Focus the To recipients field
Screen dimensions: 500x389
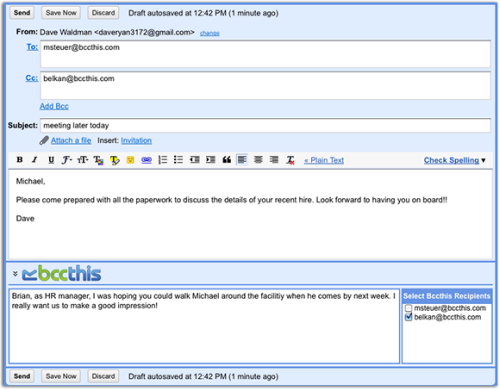(265, 54)
